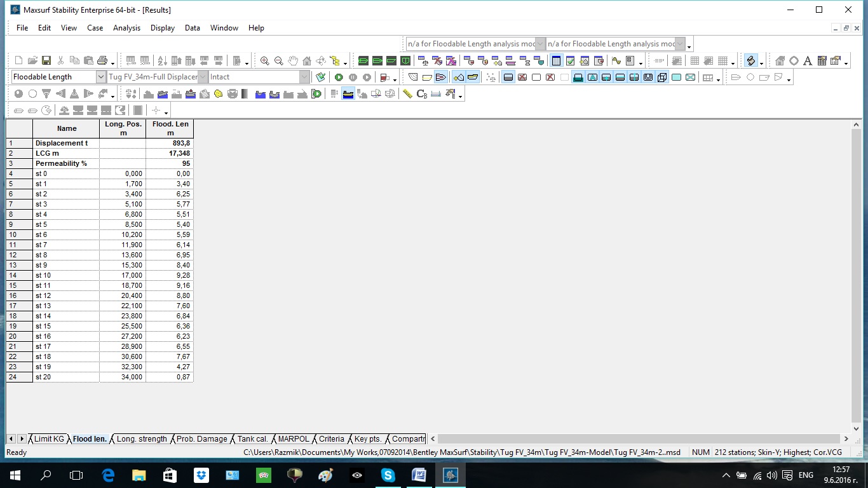Open the Analysis menu

(x=126, y=28)
